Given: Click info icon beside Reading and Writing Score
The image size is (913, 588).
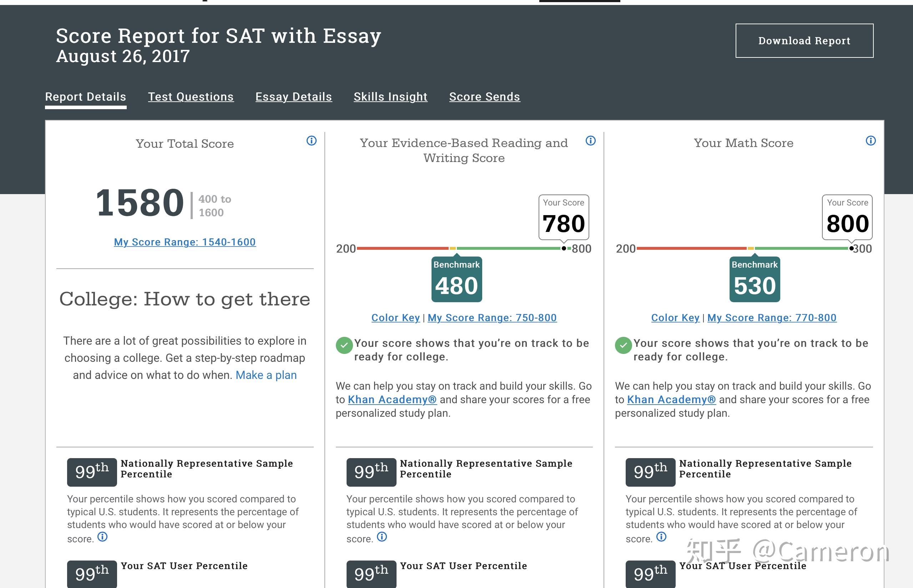Looking at the screenshot, I should coord(590,141).
